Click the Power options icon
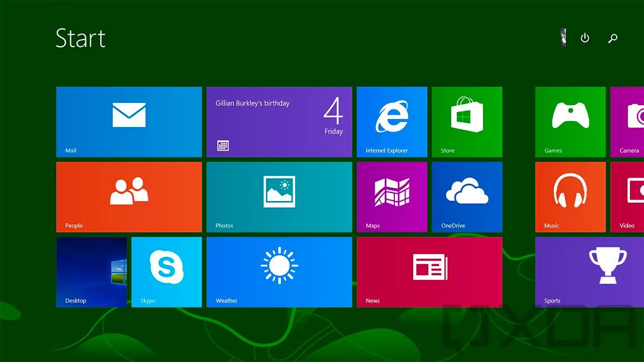 click(x=584, y=38)
